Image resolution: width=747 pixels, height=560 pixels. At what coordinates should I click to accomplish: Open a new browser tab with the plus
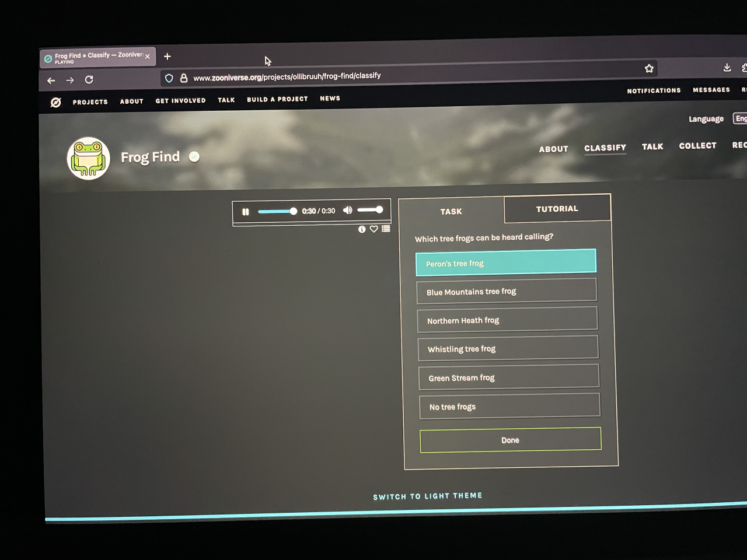point(167,57)
